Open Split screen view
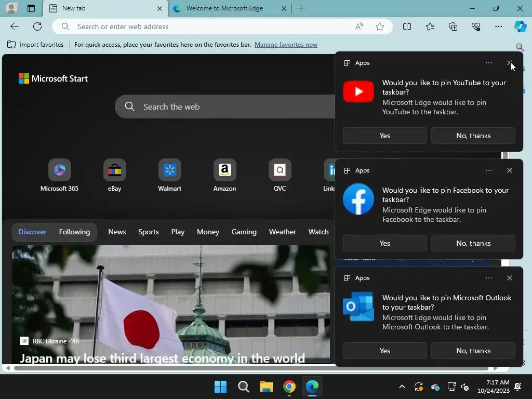Viewport: 532px width, 399px height. coord(407,26)
